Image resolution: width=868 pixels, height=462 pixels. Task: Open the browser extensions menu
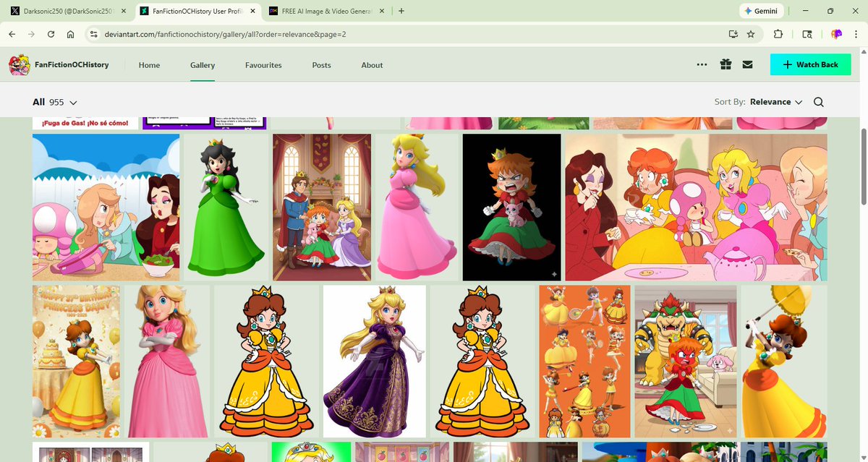pos(778,34)
